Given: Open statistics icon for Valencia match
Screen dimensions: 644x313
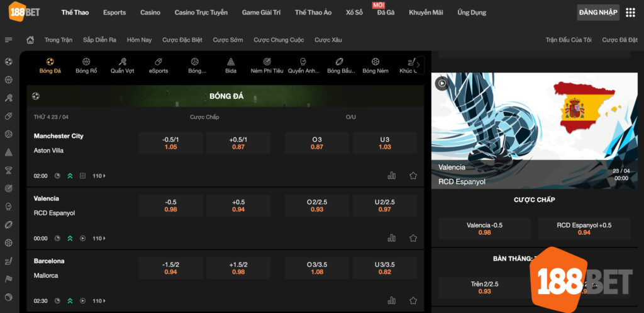Looking at the screenshot, I should coord(392,238).
